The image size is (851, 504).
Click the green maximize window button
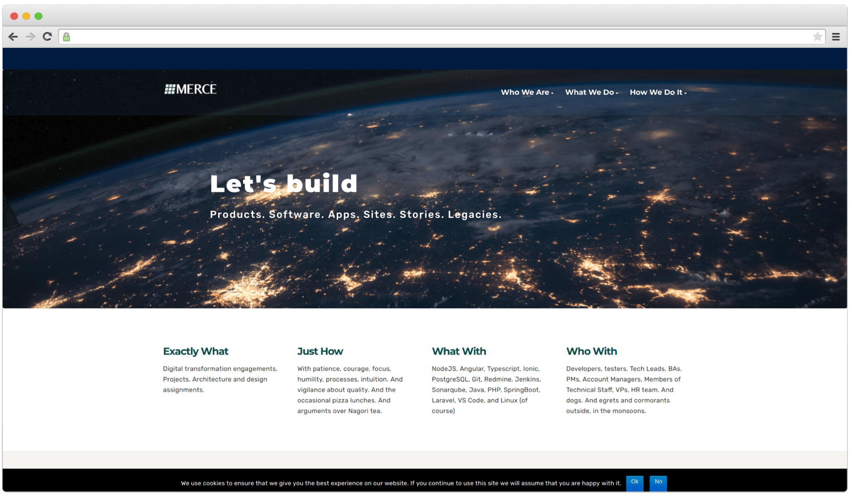point(38,16)
